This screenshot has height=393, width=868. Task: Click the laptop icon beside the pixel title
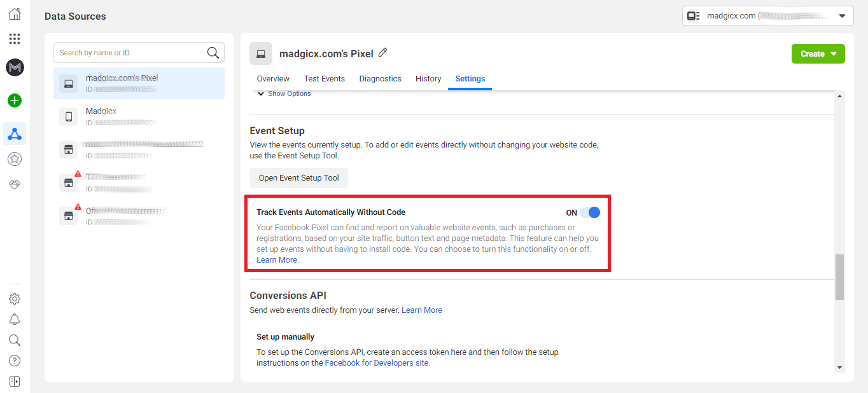[x=261, y=54]
